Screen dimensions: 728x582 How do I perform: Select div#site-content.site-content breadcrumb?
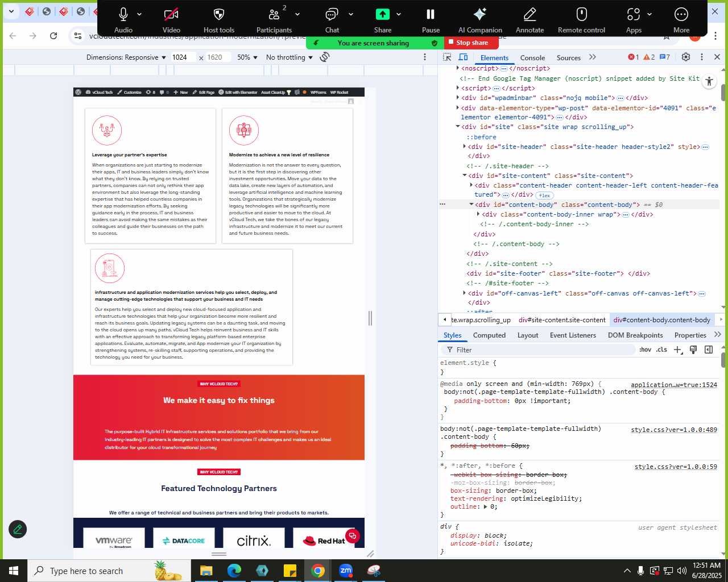coord(562,320)
